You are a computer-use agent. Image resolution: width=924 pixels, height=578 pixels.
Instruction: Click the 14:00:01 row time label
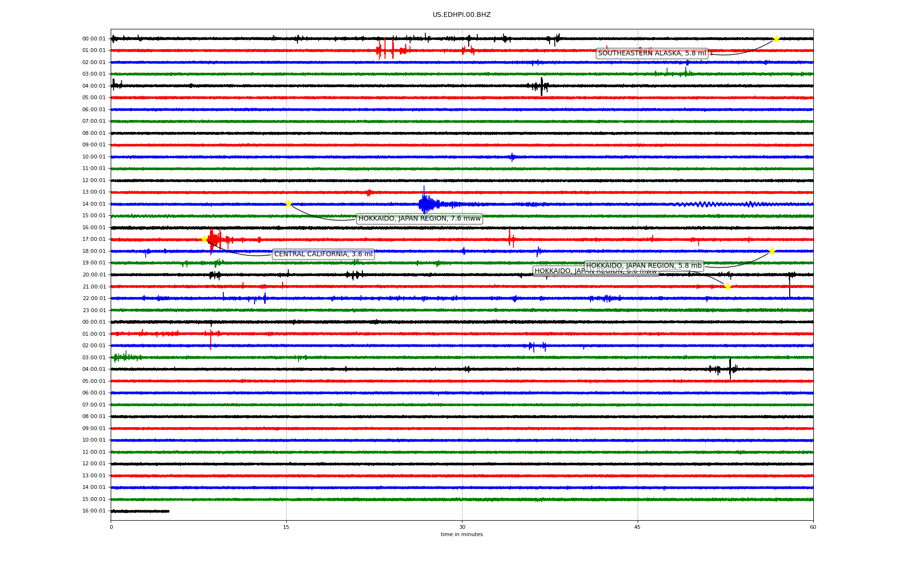[x=94, y=204]
